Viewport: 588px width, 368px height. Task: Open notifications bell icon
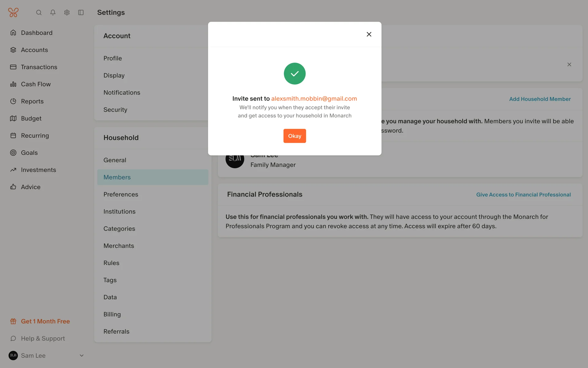click(x=53, y=13)
